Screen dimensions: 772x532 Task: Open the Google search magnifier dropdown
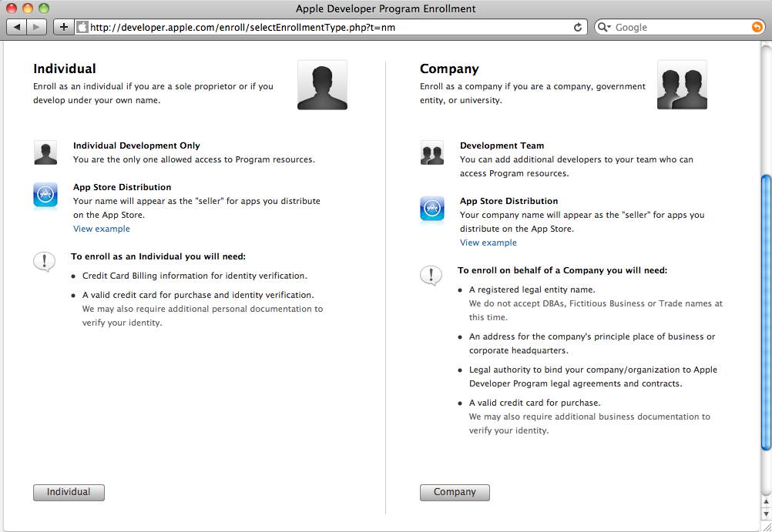pos(604,27)
